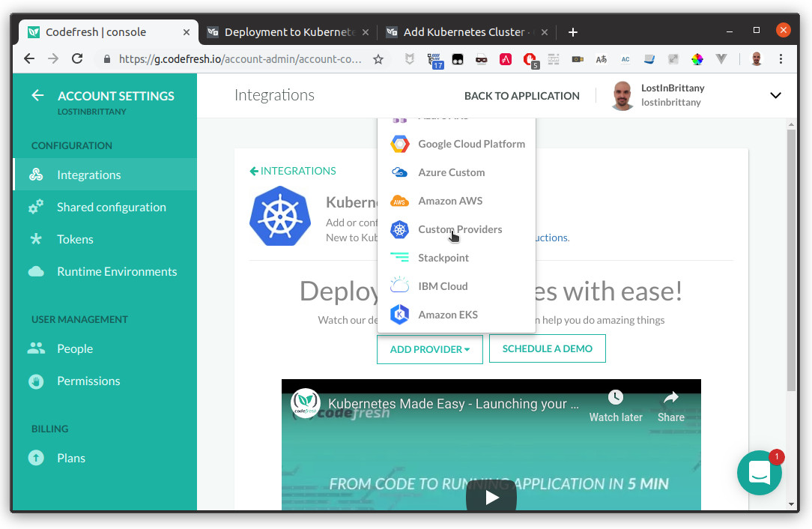Open the ADD PROVIDER dropdown
This screenshot has width=812, height=529.
(x=429, y=348)
